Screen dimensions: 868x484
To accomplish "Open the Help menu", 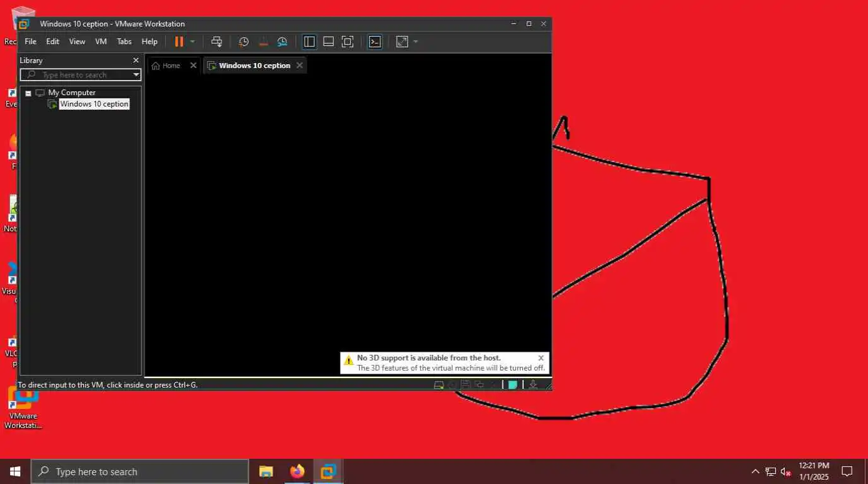I will (x=150, y=42).
